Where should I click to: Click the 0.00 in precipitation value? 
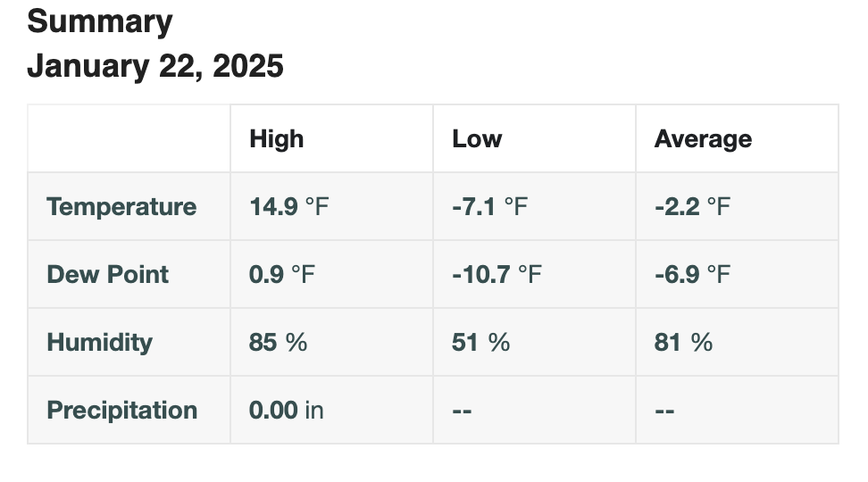pyautogui.click(x=286, y=410)
